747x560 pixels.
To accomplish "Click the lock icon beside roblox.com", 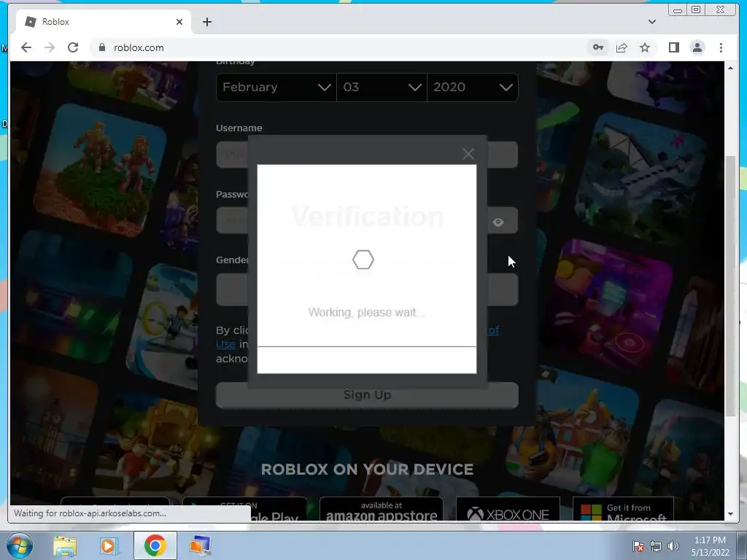I will (x=101, y=47).
